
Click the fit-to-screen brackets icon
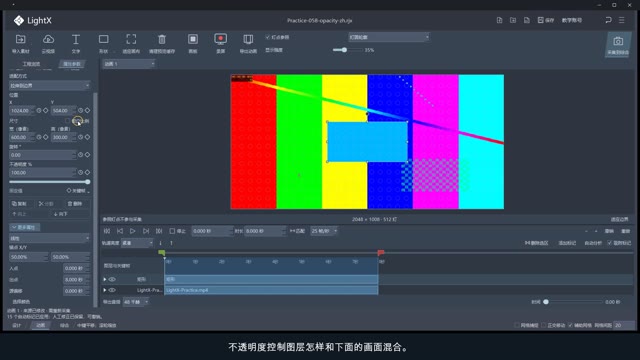click(x=131, y=40)
